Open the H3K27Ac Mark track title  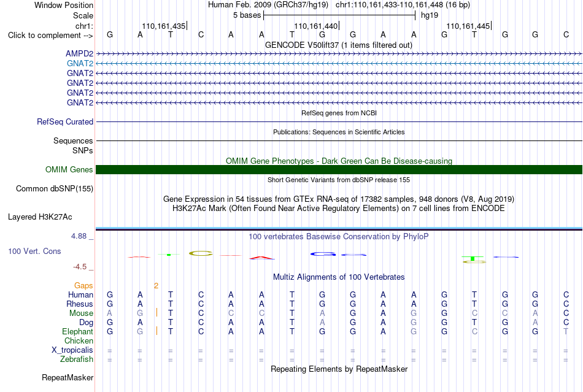click(x=339, y=209)
